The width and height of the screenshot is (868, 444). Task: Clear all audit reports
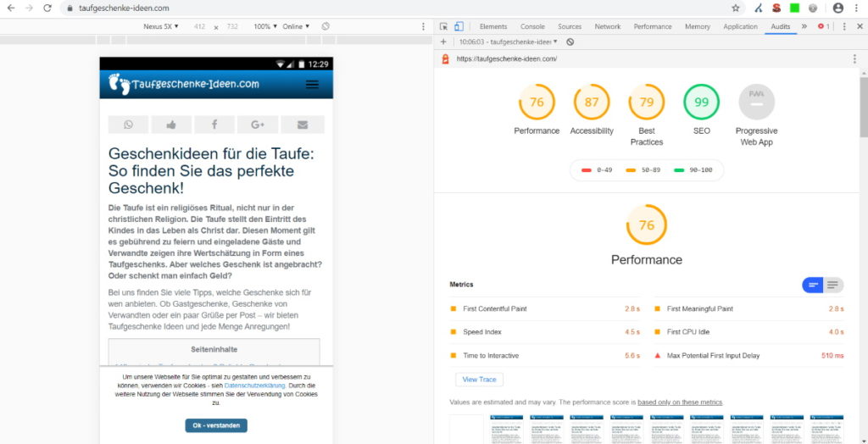click(x=570, y=42)
